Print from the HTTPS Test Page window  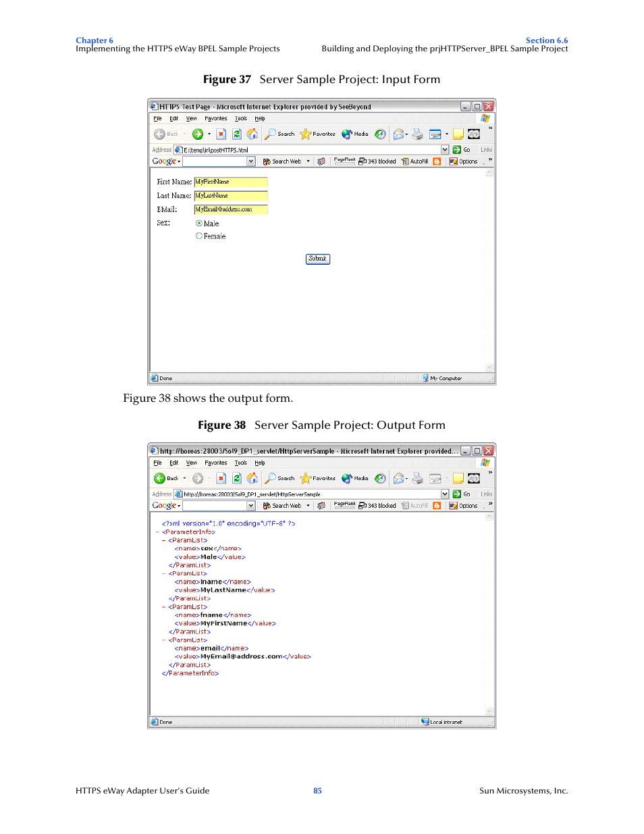(418, 134)
